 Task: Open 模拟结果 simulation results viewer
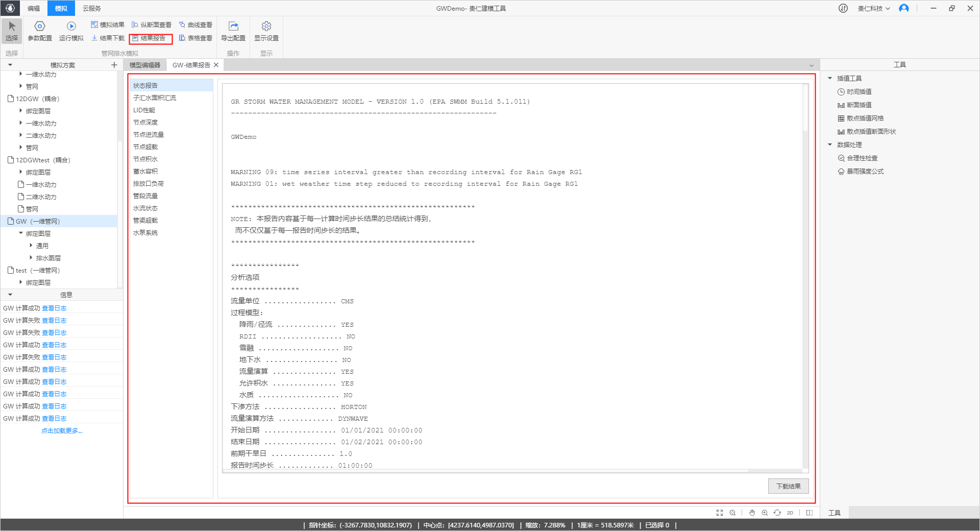pyautogui.click(x=108, y=24)
